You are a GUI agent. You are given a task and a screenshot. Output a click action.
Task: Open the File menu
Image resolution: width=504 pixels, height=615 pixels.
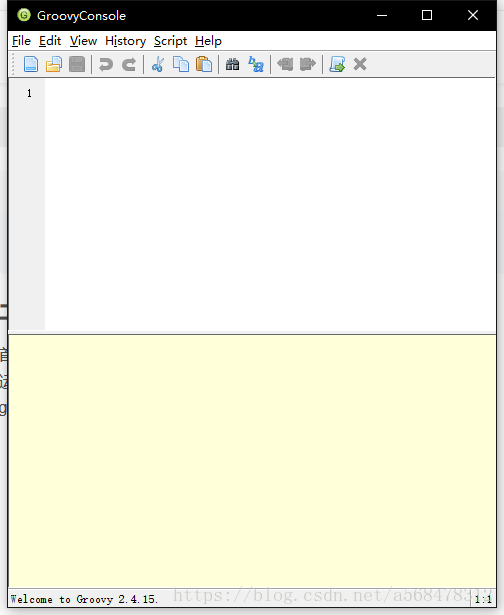tap(21, 41)
